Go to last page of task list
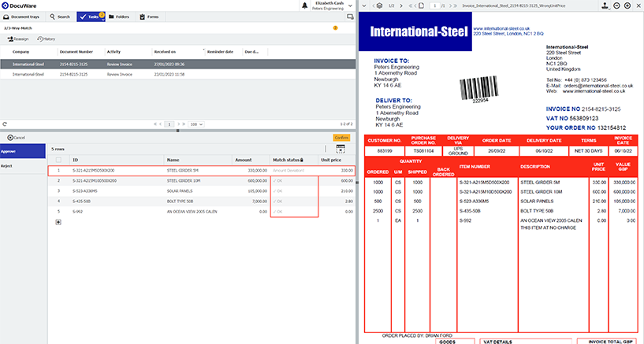Viewport: 644px width, 344px height. pos(184,124)
